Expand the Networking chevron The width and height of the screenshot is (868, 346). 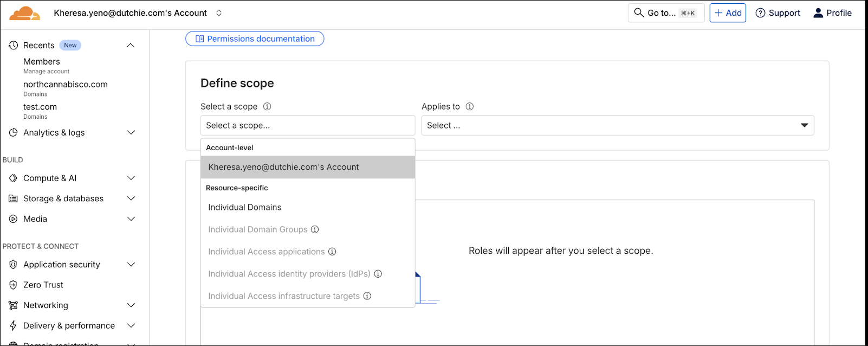(131, 305)
